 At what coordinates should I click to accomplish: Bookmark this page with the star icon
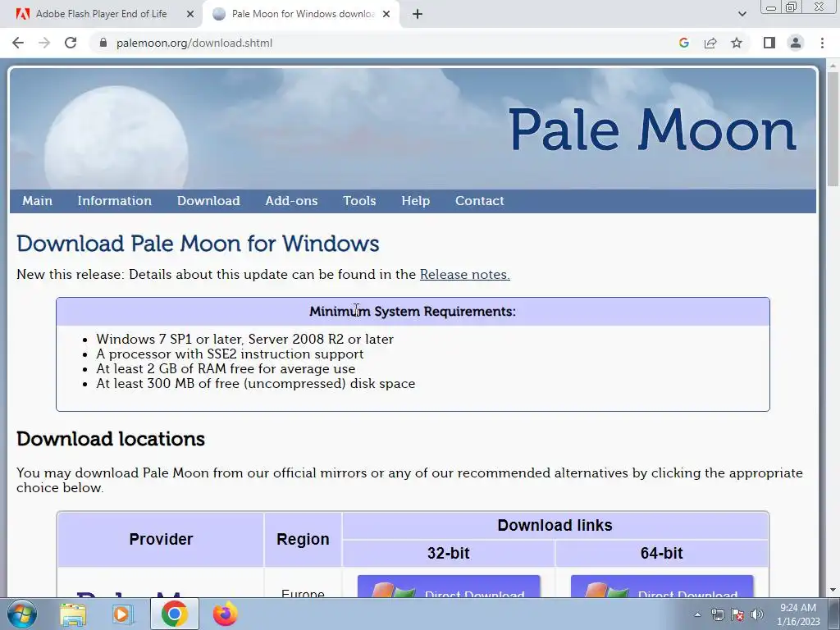[x=737, y=43]
